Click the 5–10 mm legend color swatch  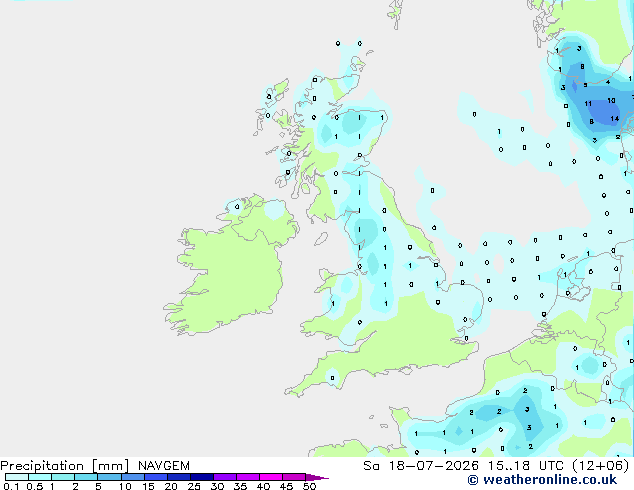coord(109,477)
